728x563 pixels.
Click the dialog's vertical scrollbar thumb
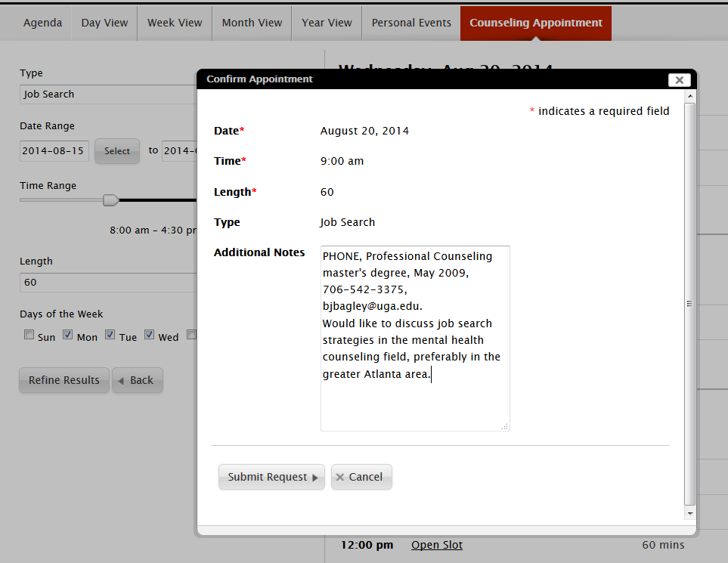click(690, 304)
